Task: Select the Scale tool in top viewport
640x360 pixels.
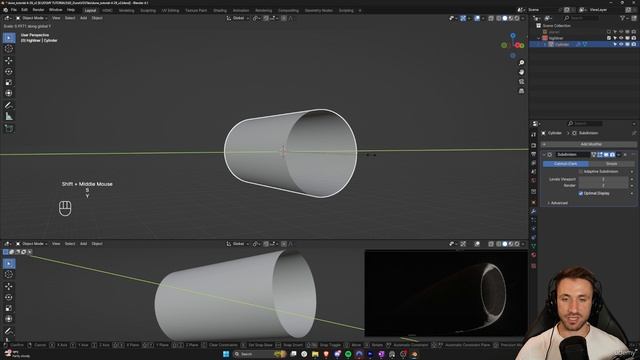Action: 9,82
